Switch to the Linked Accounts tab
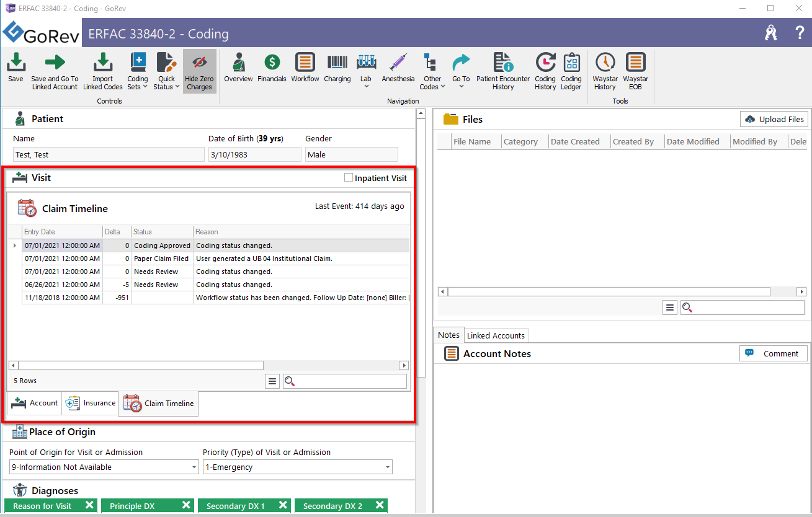 point(496,335)
